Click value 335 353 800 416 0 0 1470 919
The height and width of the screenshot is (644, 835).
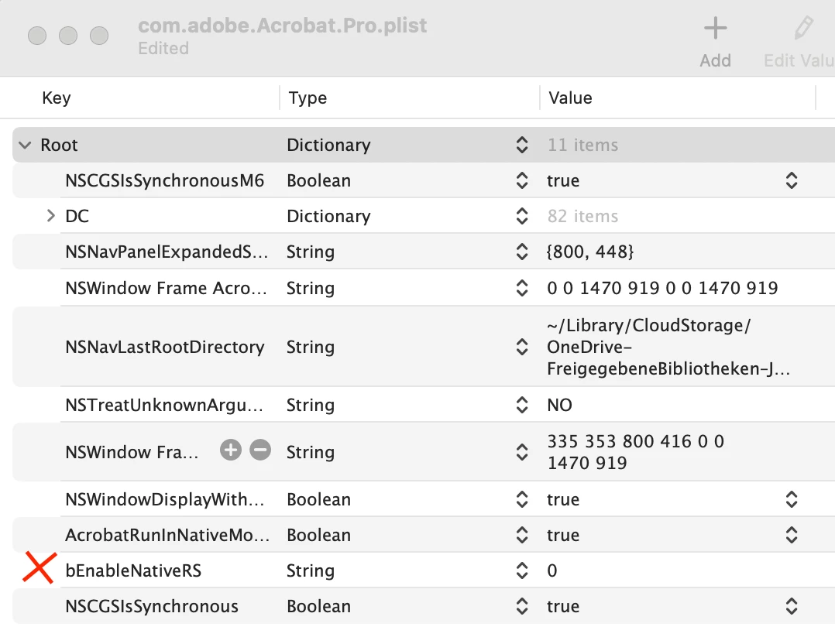636,452
